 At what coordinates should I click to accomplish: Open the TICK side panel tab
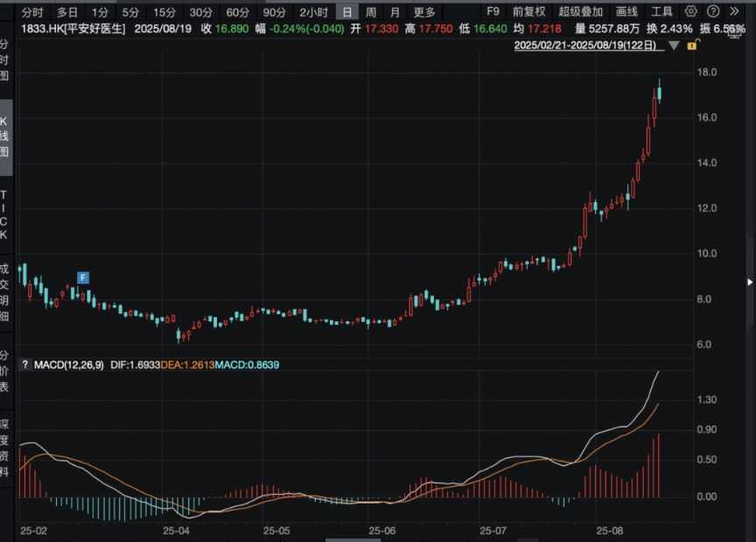[x=5, y=215]
